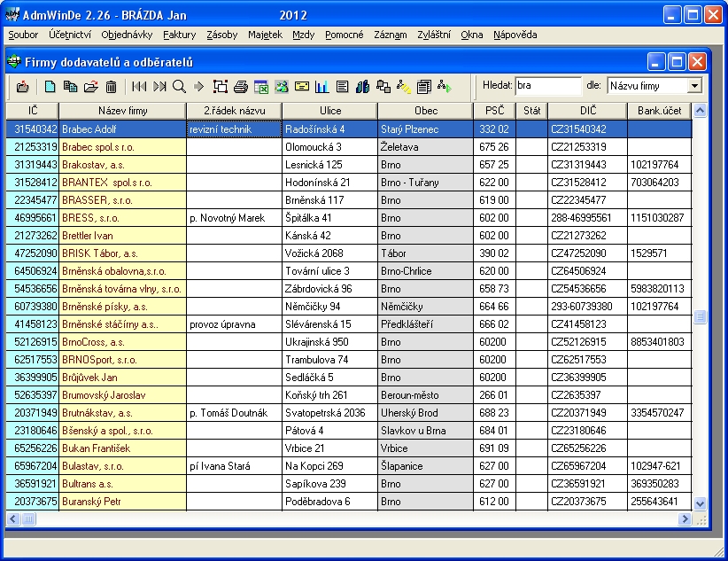Screen dimensions: 728x561
Task: Click the magnifying glass search icon
Action: (x=179, y=87)
